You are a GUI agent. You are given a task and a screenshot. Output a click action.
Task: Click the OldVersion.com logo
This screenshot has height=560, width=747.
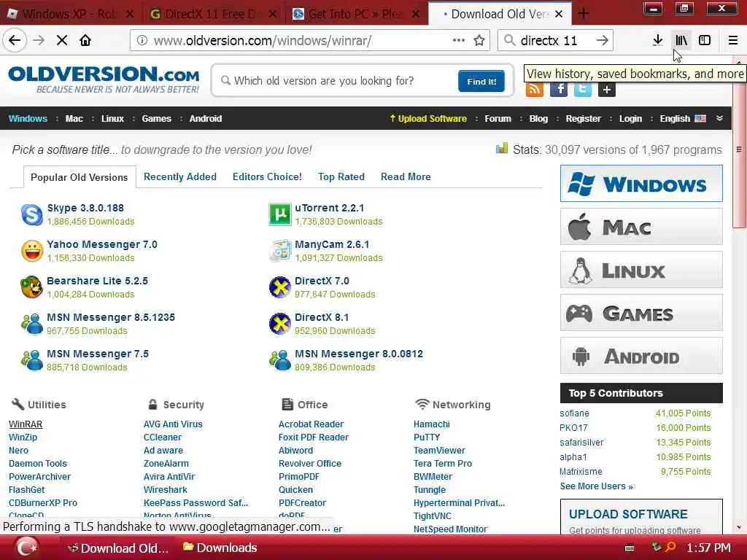coord(104,79)
